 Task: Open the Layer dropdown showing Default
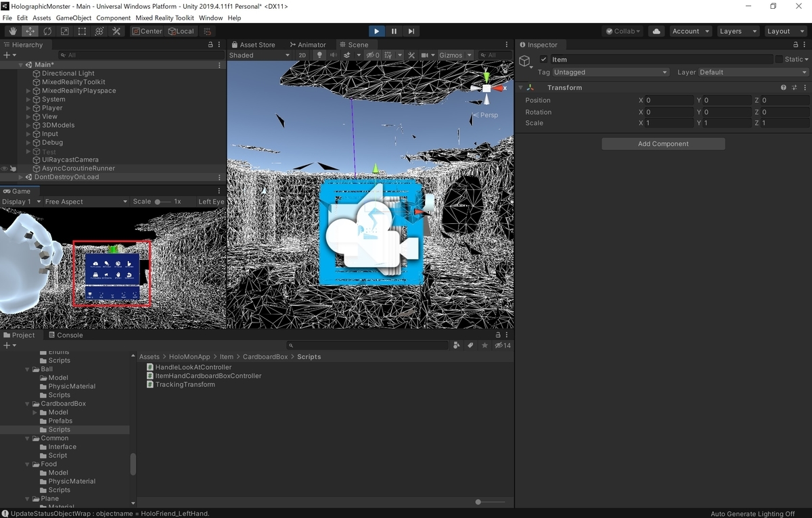[x=753, y=72]
